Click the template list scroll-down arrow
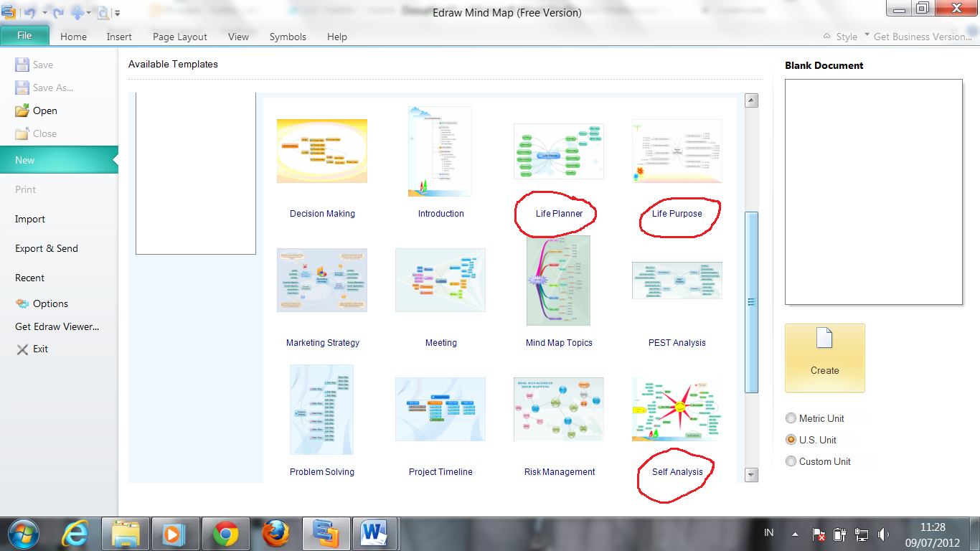Image resolution: width=980 pixels, height=551 pixels. point(752,474)
